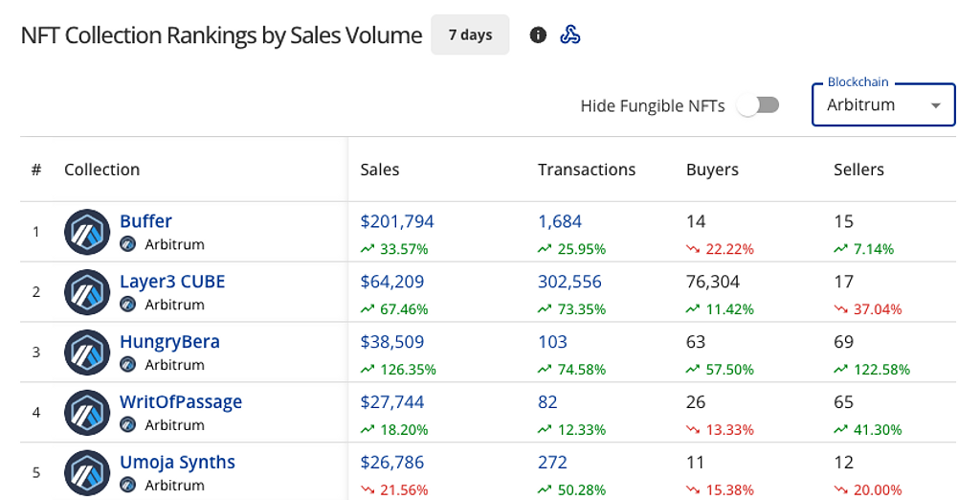Toggle the Hide Fungible NFTs switch

click(x=758, y=105)
